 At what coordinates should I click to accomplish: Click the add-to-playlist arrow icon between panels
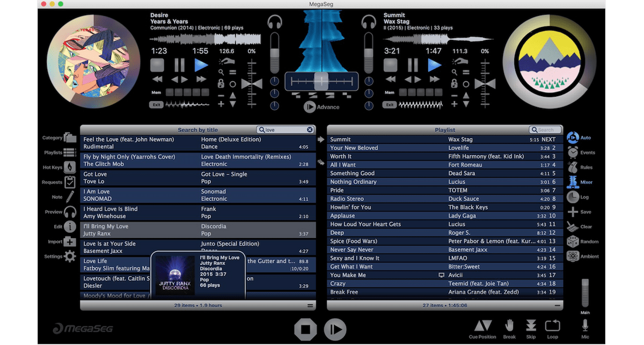(x=321, y=139)
